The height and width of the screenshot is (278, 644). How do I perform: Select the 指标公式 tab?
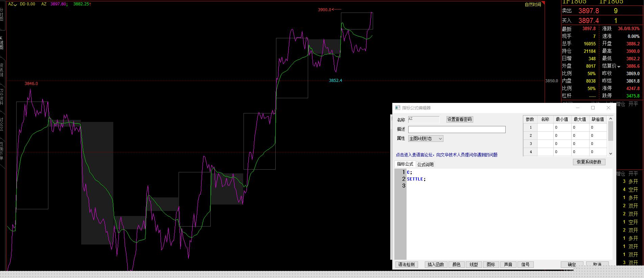click(x=405, y=164)
